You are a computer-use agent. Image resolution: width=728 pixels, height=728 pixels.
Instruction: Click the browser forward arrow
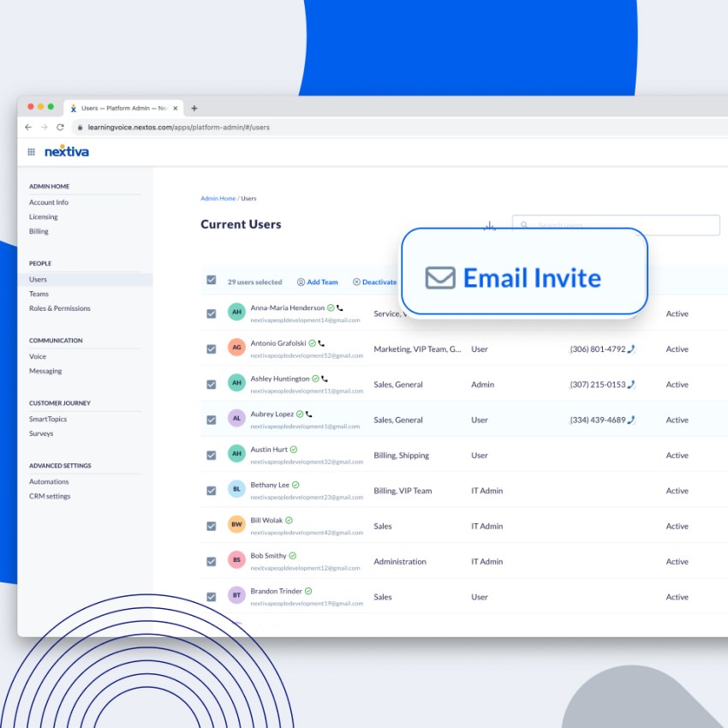(x=44, y=128)
